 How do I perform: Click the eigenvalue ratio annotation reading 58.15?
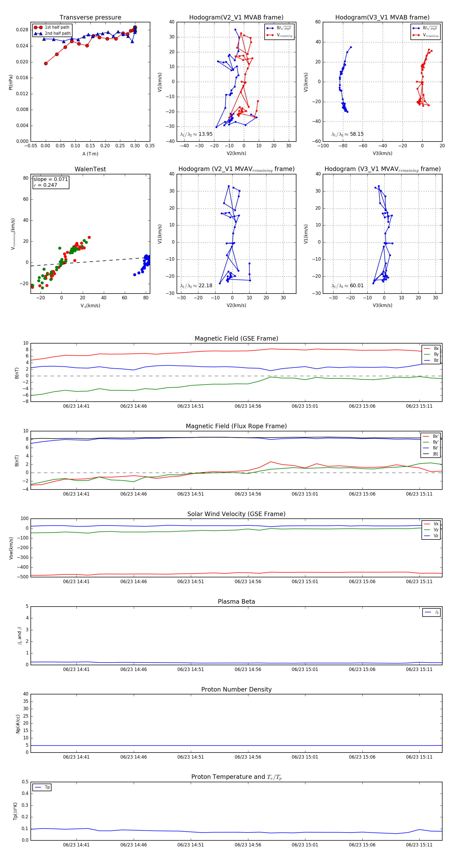(347, 134)
